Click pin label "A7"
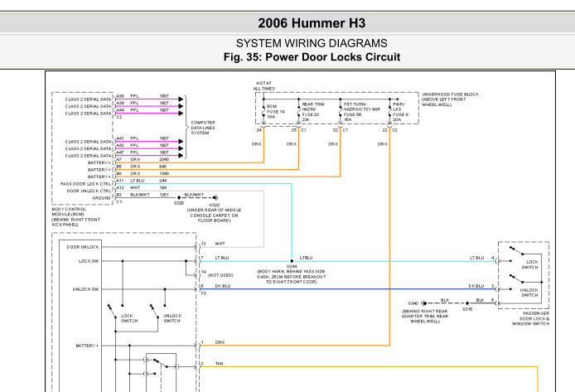 (x=118, y=159)
